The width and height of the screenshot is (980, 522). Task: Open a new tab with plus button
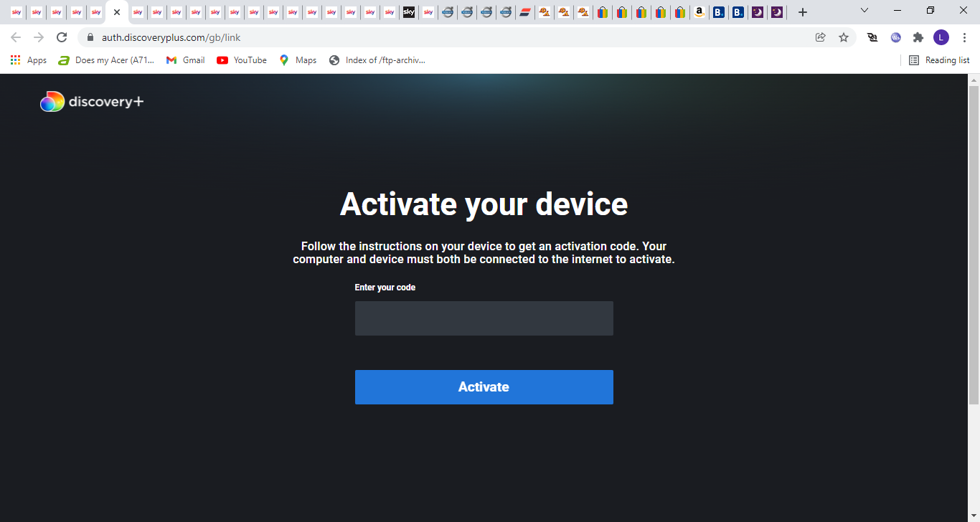pyautogui.click(x=803, y=12)
